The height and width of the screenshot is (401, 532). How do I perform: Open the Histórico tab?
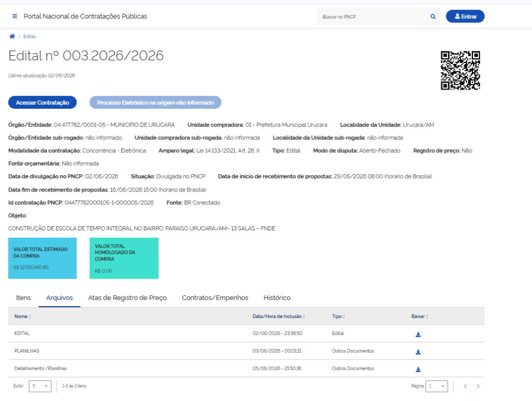point(277,298)
